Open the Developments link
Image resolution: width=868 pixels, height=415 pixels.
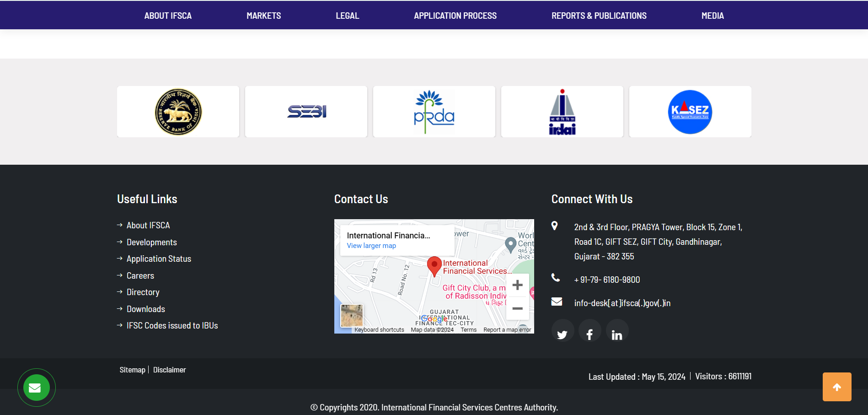[x=152, y=242]
